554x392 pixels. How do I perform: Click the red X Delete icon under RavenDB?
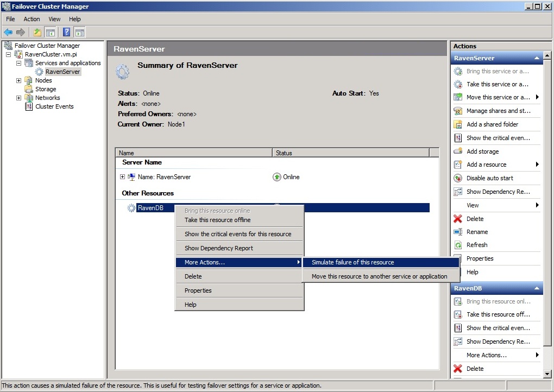[x=458, y=369]
